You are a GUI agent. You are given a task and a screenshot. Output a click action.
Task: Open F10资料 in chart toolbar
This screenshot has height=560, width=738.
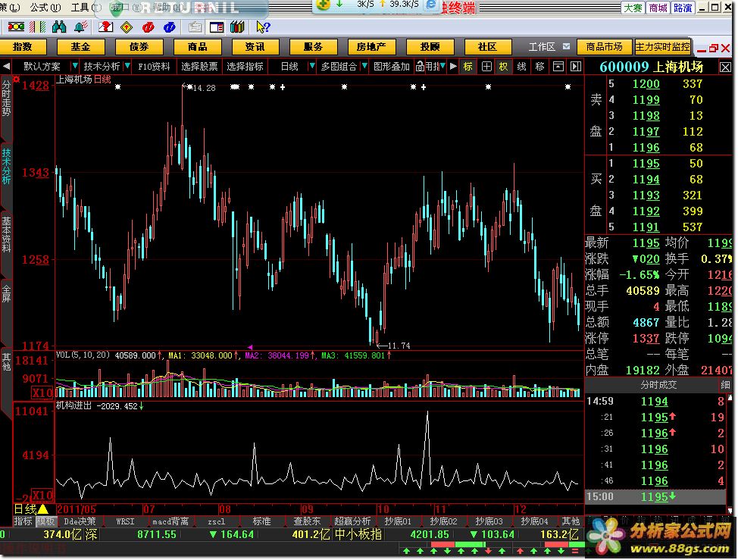(154, 67)
